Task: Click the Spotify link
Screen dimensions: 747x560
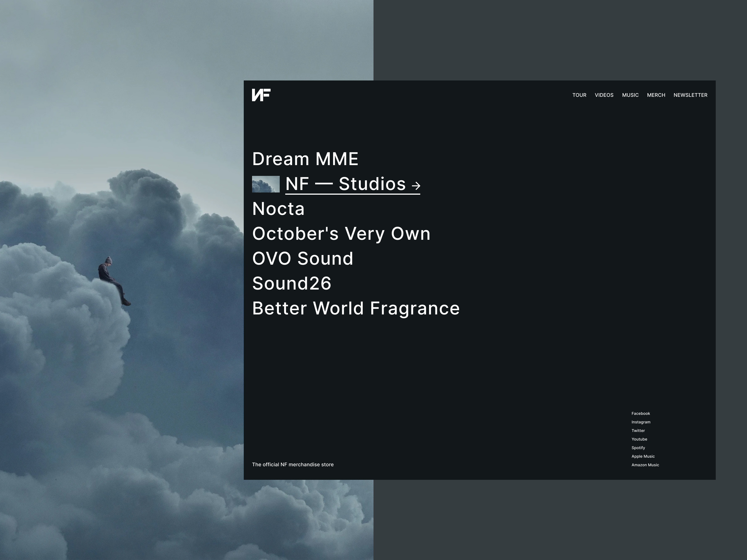Action: (x=638, y=448)
